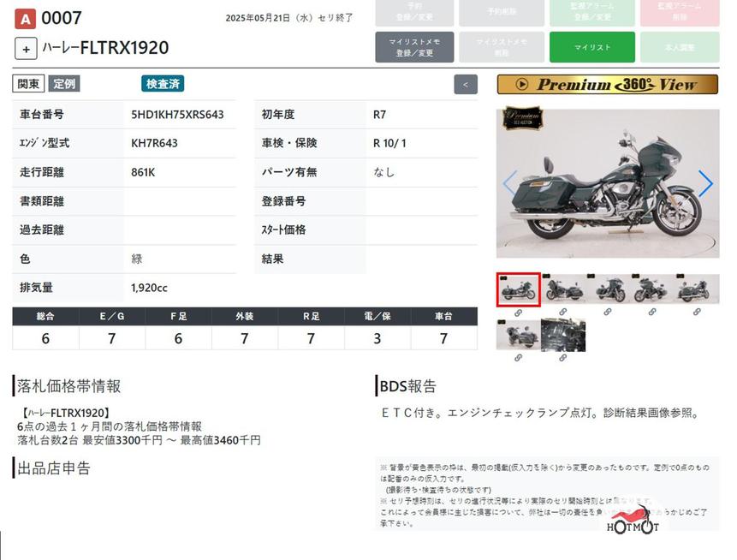Select the third thumbnail showing front view
The height and width of the screenshot is (560, 737).
pos(608,289)
